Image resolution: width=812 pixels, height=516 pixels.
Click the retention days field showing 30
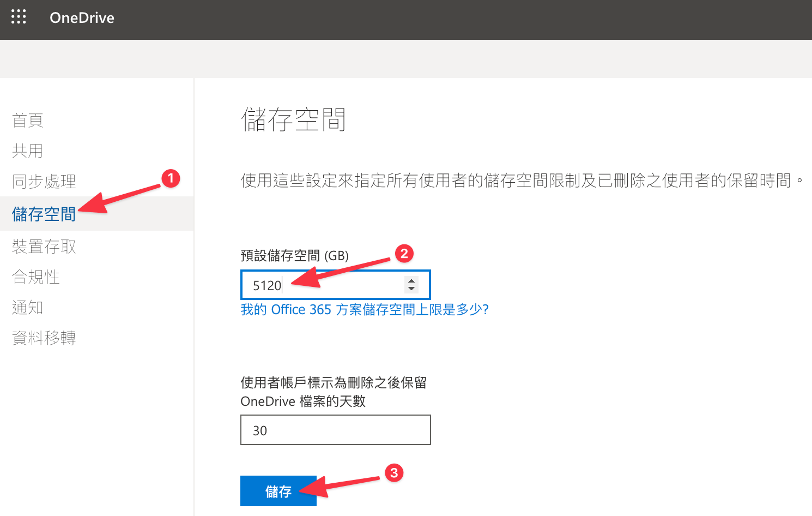tap(336, 430)
